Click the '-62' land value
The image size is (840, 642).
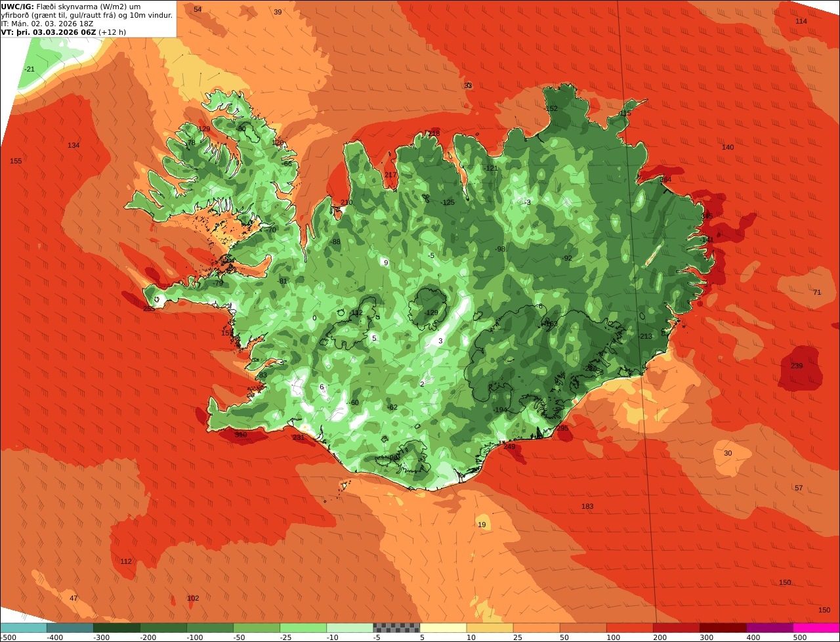point(392,407)
